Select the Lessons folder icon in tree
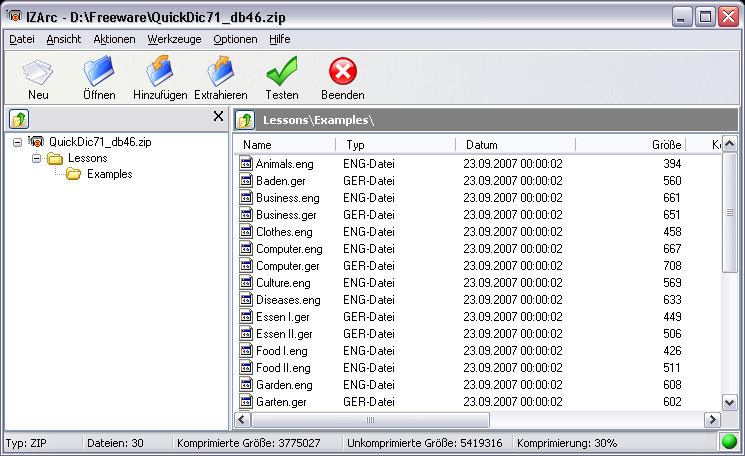Image resolution: width=745 pixels, height=456 pixels. coord(55,158)
